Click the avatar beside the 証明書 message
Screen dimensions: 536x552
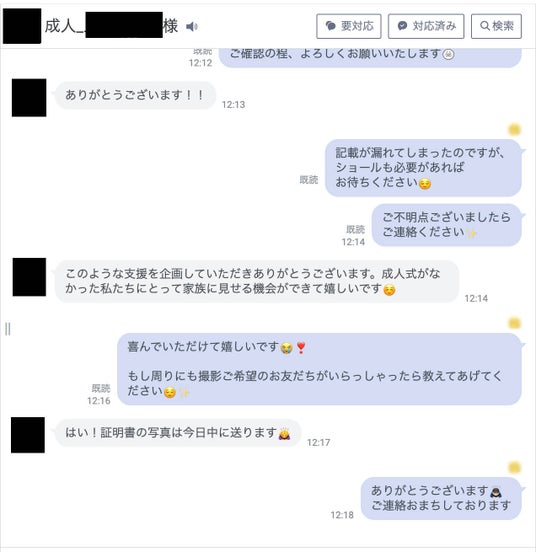click(x=28, y=435)
